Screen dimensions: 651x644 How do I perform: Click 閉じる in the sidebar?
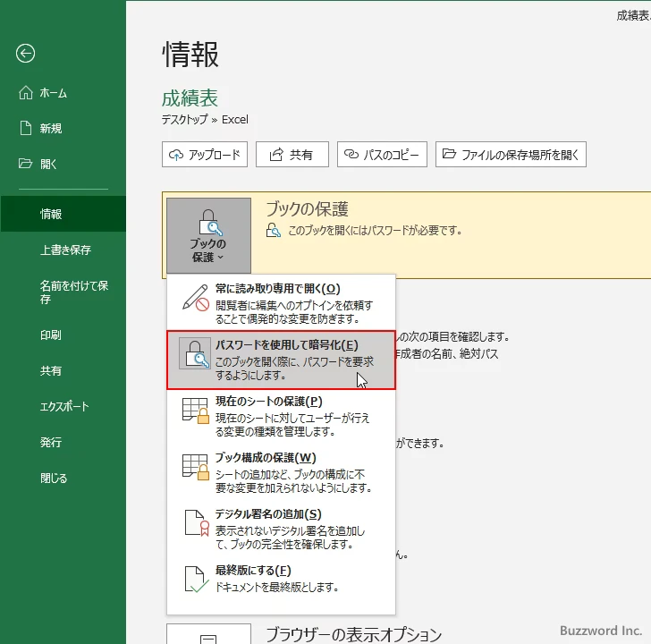click(63, 478)
